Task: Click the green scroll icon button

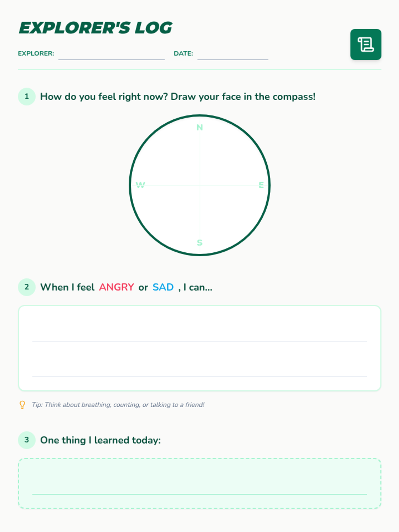Action: click(366, 45)
